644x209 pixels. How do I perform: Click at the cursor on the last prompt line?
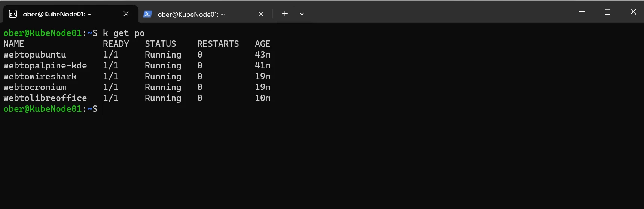[103, 109]
